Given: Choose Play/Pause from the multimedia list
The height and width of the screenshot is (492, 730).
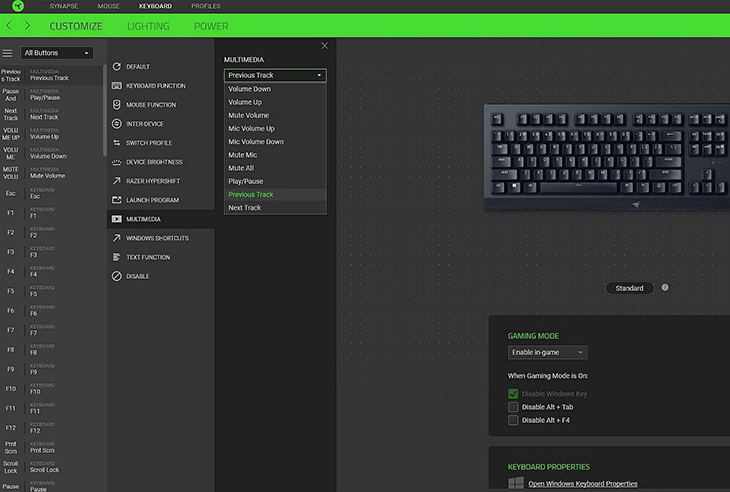Looking at the screenshot, I should pos(275,181).
